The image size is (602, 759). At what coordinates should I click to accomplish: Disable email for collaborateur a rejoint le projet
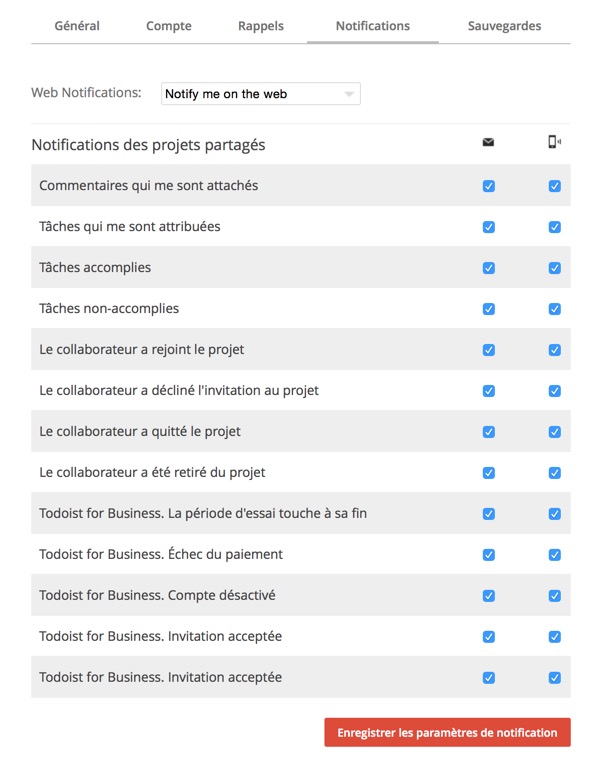click(x=489, y=350)
